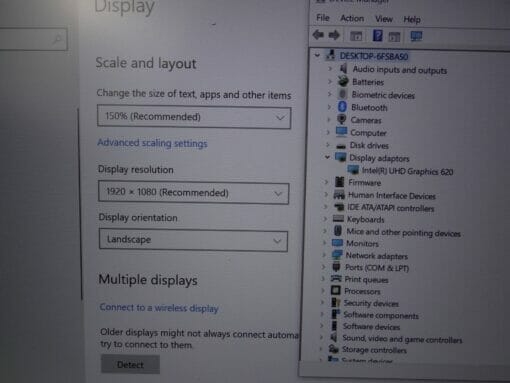This screenshot has width=510, height=383.
Task: Click the Firmware icon
Action: (x=339, y=182)
